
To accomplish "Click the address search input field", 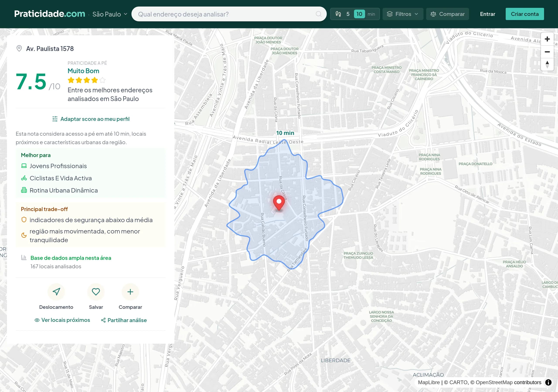I will click(x=219, y=14).
